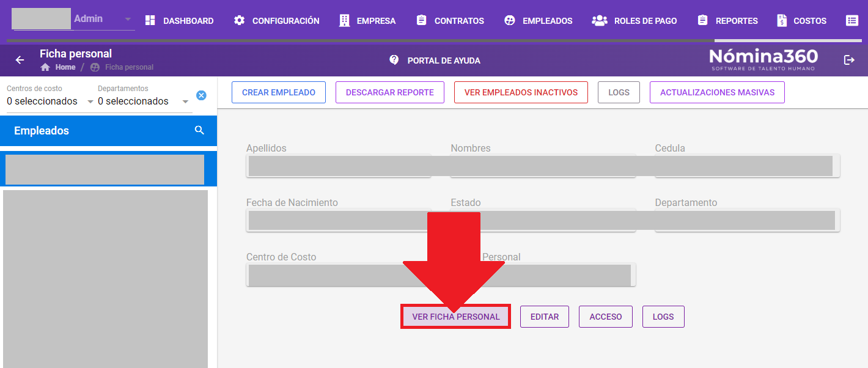
Task: Click the Ficha personal breadcrumb face icon
Action: pos(95,67)
